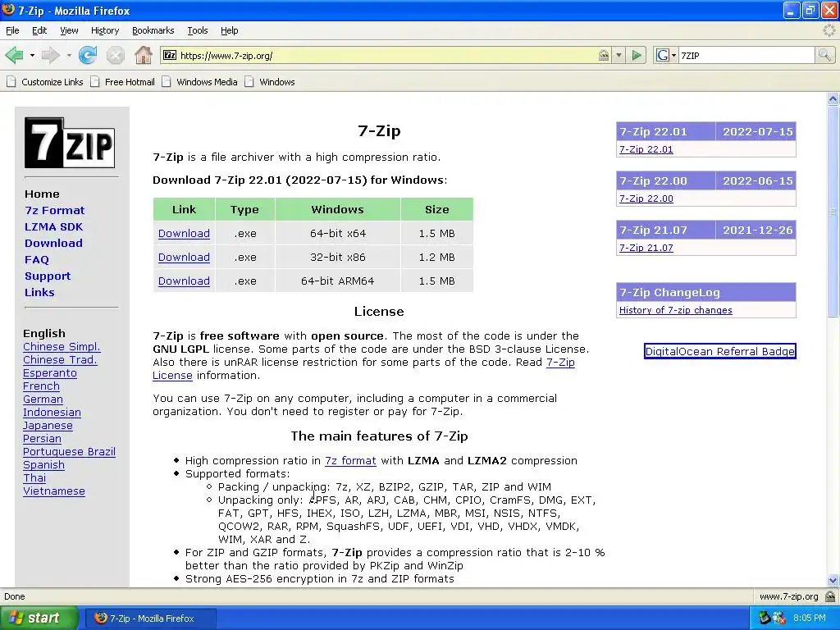Click the Firefox Back arrow button

14,55
